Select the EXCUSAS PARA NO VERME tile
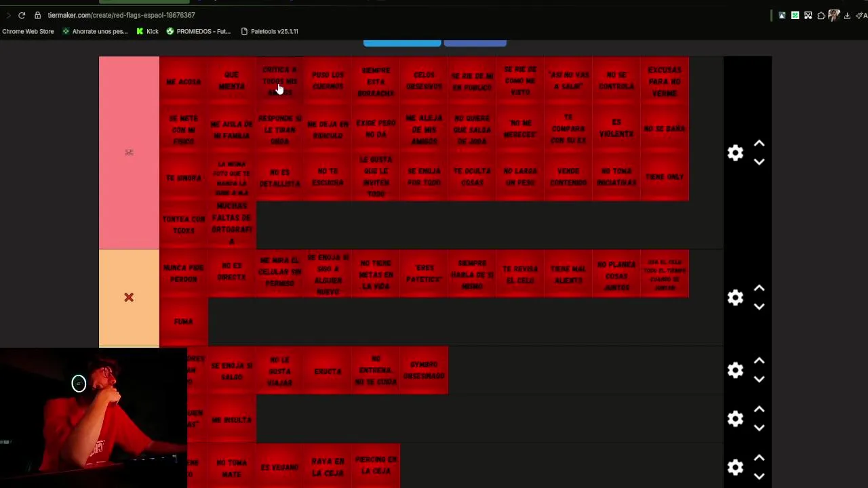Viewport: 868px width, 488px height. 665,81
